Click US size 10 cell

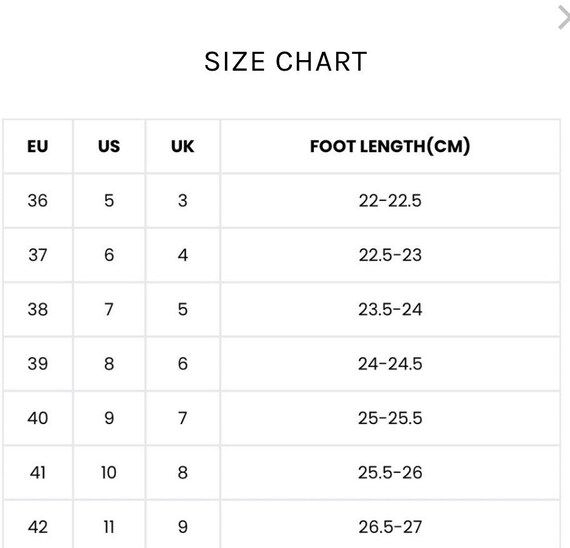pos(109,473)
